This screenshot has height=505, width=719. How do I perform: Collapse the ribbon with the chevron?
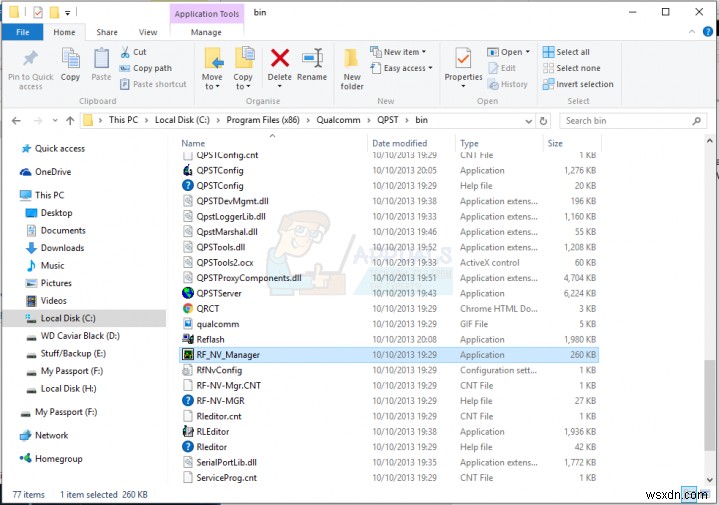pyautogui.click(x=692, y=32)
